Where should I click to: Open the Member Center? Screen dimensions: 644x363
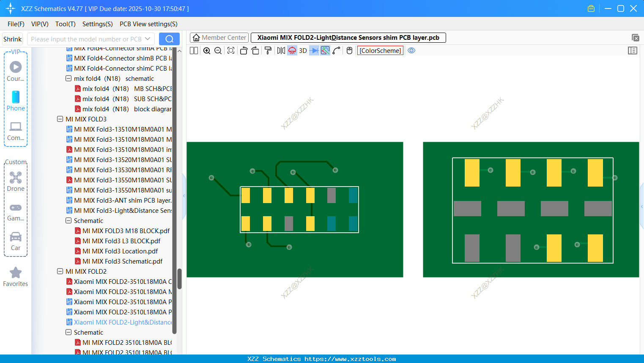coord(219,38)
